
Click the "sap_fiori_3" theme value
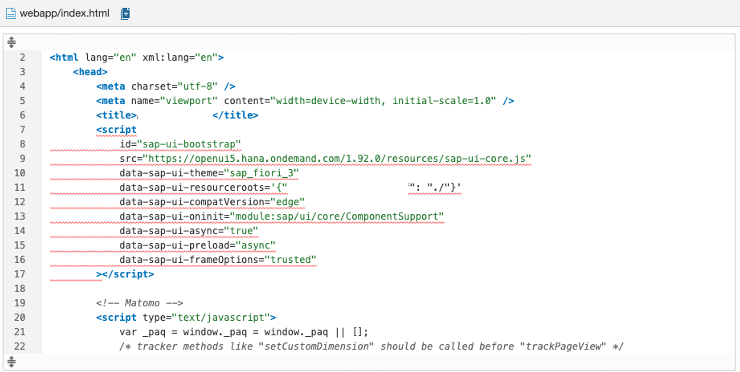click(261, 173)
